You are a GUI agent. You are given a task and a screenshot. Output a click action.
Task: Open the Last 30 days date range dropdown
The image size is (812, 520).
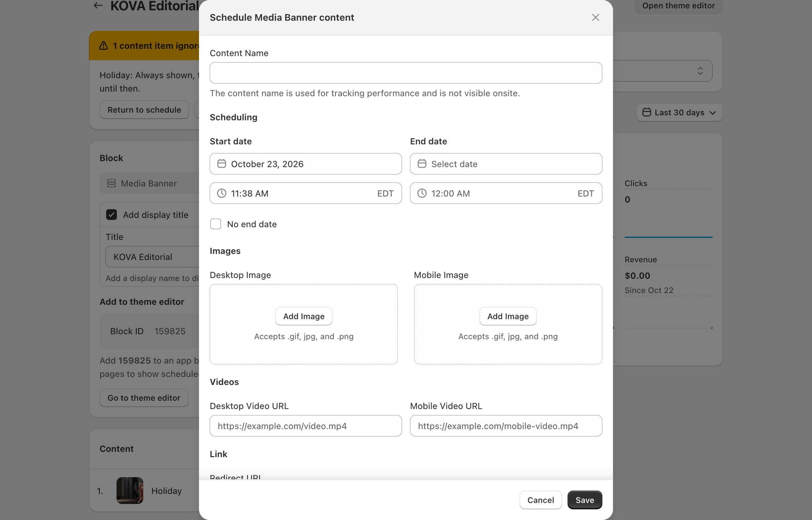click(679, 112)
